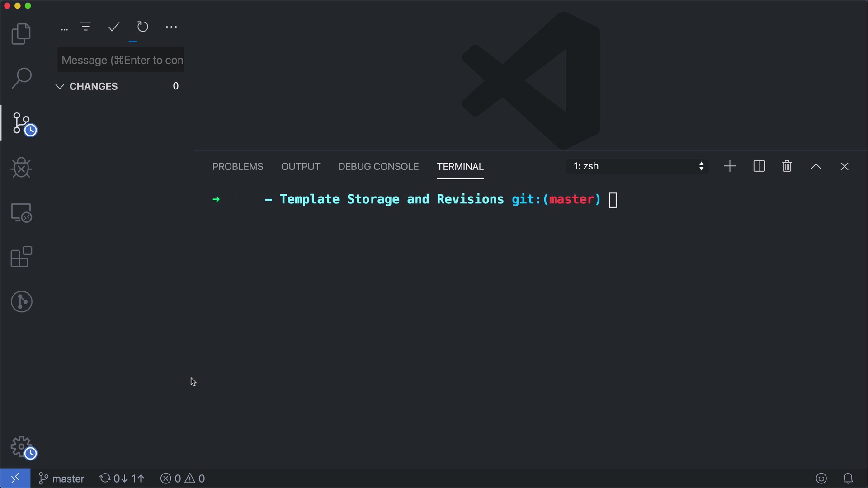
Task: Open the Search view icon
Action: click(x=21, y=78)
